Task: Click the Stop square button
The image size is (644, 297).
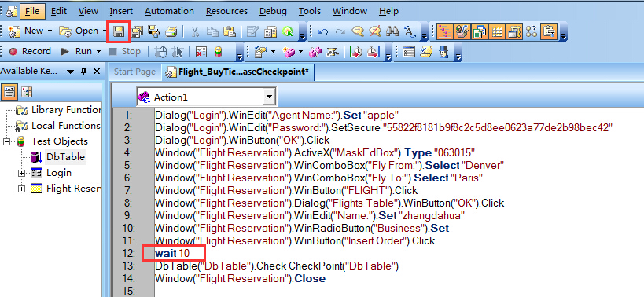Action: (125, 52)
